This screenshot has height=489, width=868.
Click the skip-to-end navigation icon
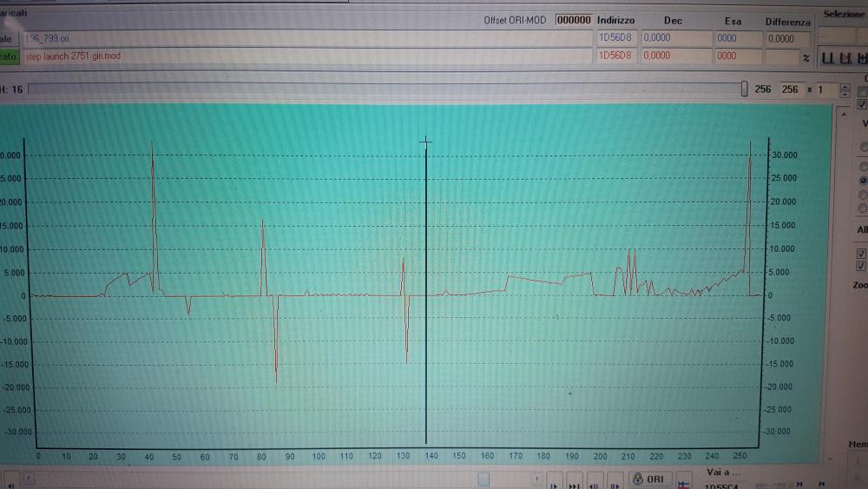click(x=575, y=485)
